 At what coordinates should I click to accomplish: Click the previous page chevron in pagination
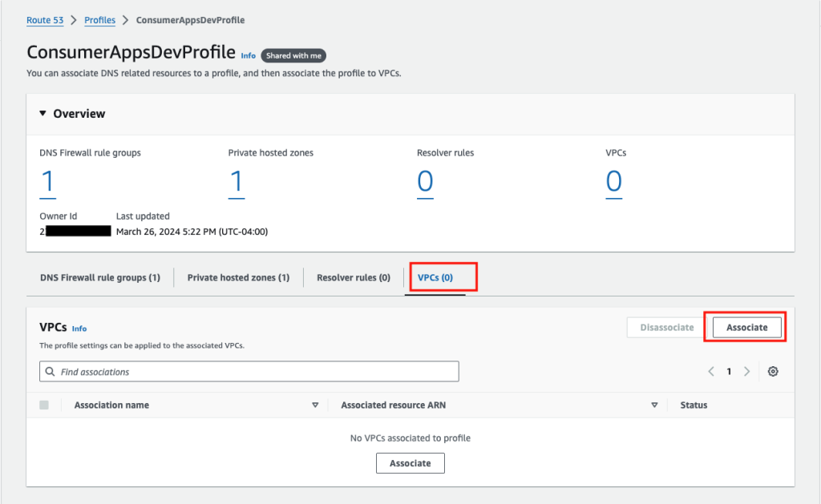[711, 371]
